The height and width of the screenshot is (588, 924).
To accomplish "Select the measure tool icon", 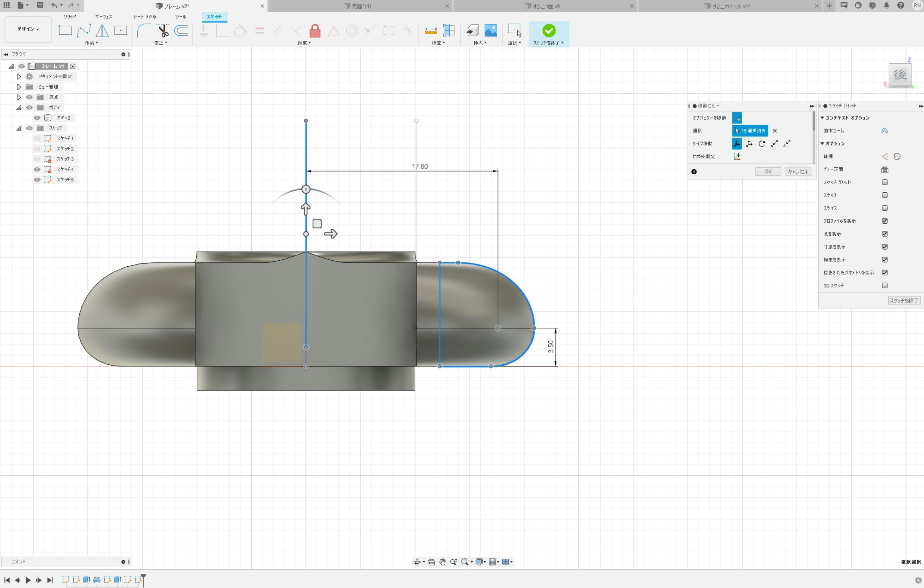I will point(430,30).
